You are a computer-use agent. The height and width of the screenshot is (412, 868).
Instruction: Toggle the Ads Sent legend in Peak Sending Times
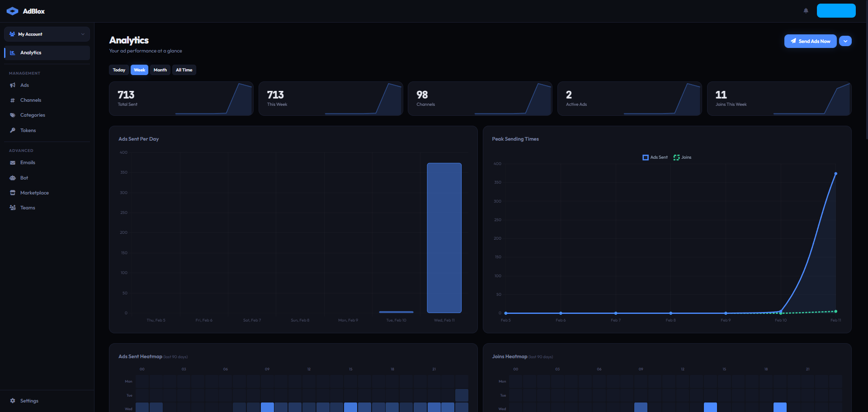(655, 157)
